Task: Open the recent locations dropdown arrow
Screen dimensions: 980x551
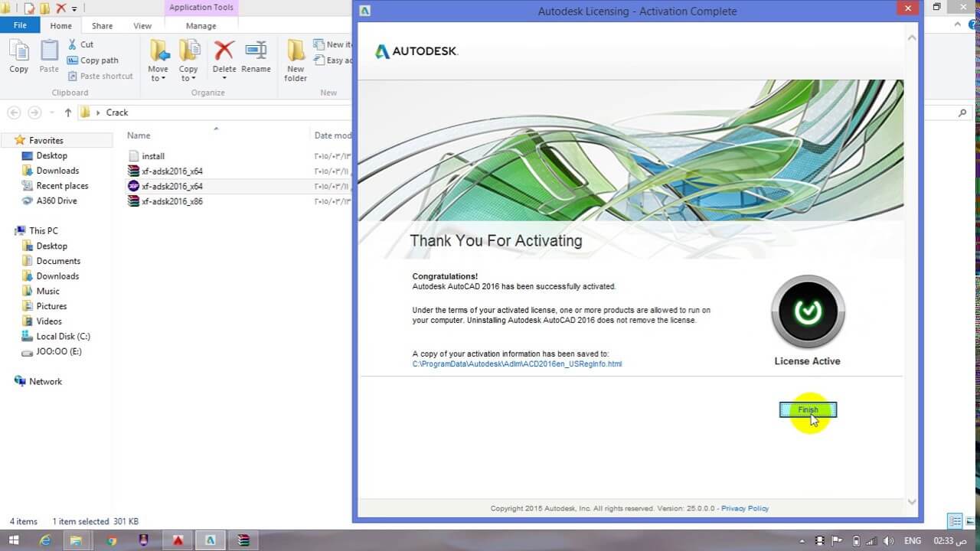Action: 52,113
